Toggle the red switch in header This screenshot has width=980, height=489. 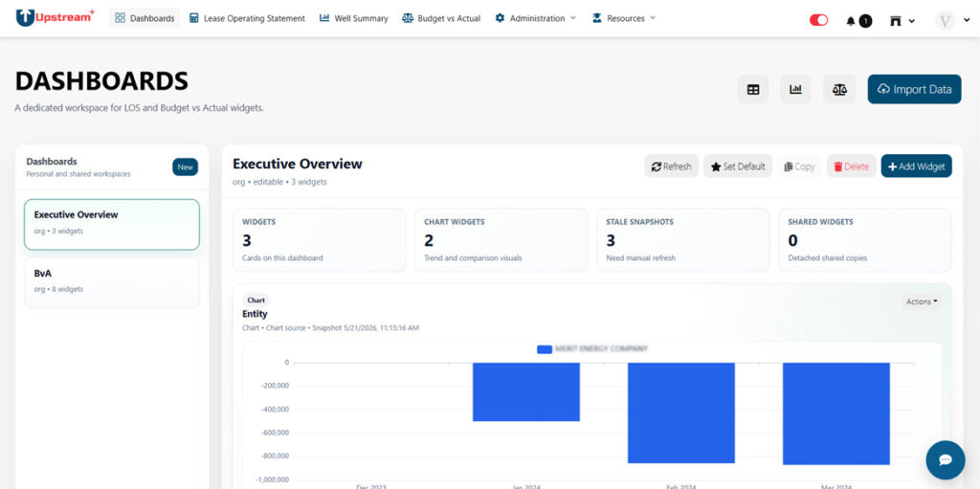pyautogui.click(x=818, y=20)
